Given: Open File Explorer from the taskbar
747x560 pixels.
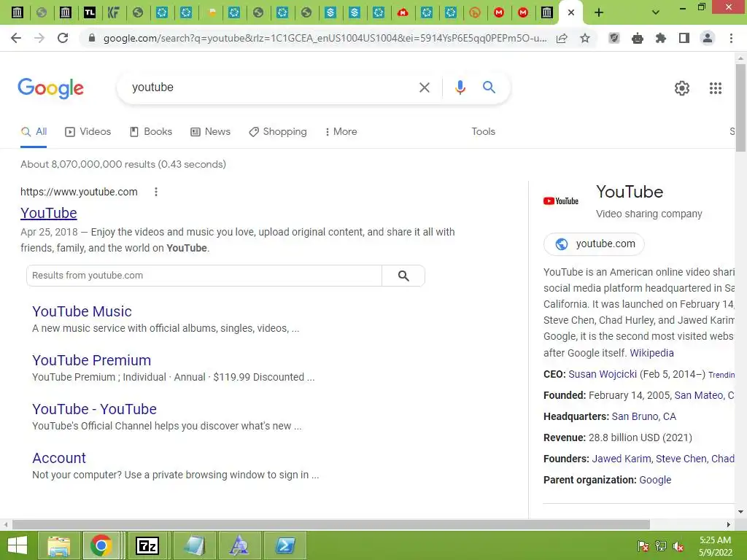Looking at the screenshot, I should (58, 545).
